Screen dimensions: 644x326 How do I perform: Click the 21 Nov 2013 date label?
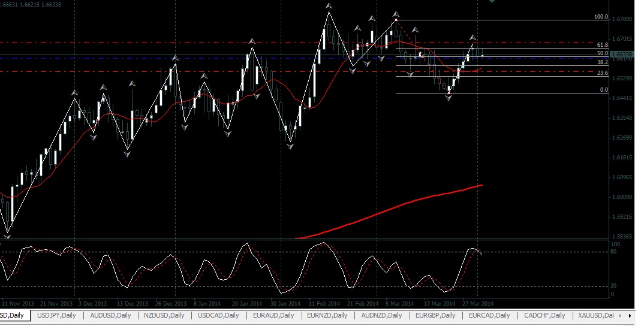click(x=56, y=304)
